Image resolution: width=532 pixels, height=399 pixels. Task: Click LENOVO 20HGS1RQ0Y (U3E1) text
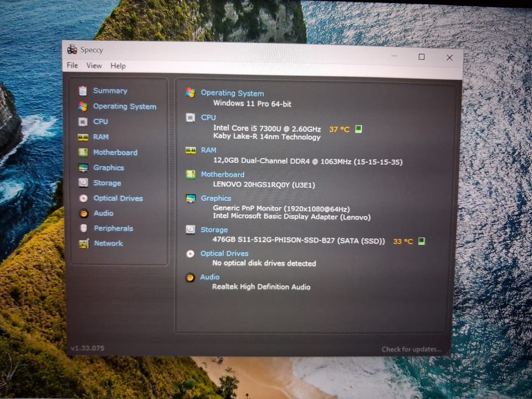[x=264, y=185]
